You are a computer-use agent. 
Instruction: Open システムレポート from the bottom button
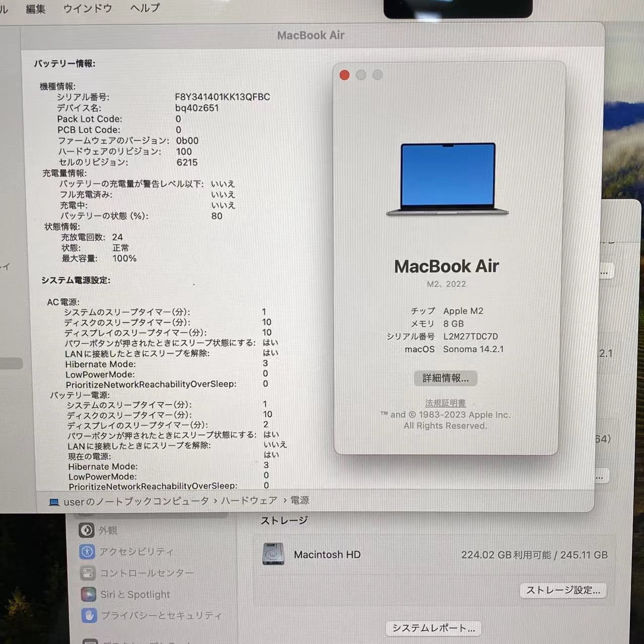[434, 628]
